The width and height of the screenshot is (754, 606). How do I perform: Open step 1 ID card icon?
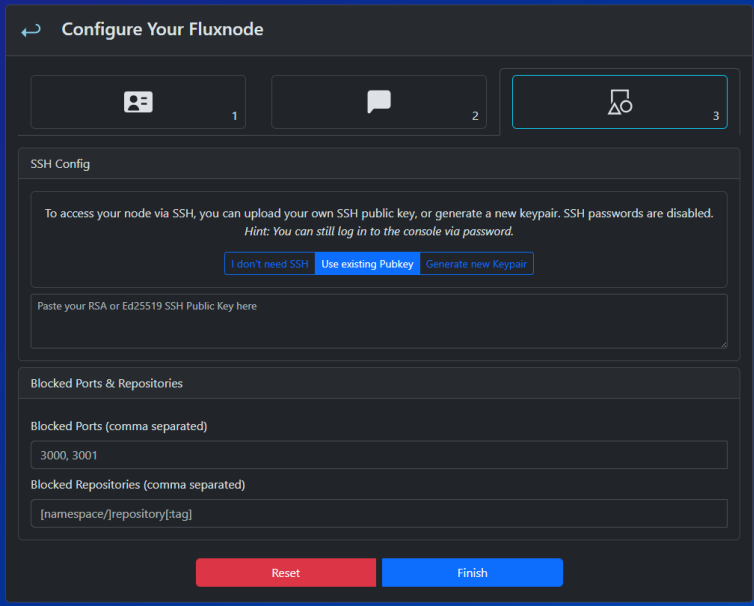[138, 102]
